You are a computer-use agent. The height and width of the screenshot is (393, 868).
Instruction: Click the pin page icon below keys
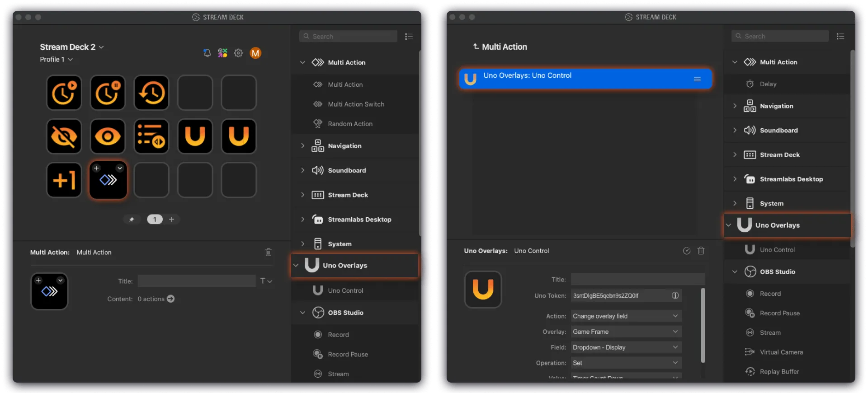coord(132,220)
